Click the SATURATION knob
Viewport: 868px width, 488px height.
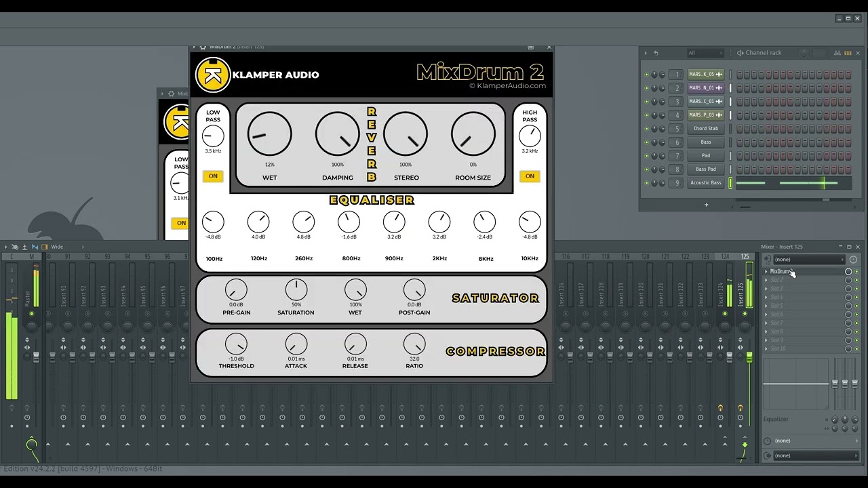[x=296, y=290]
